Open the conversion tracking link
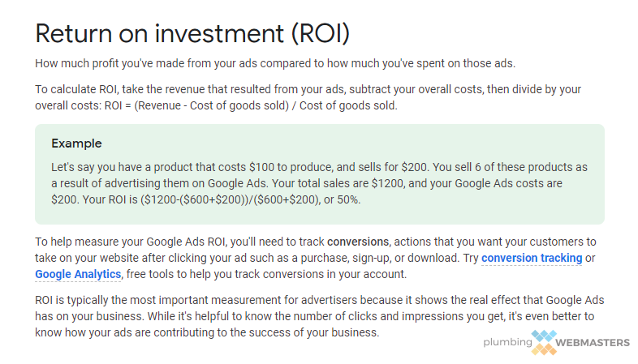 [532, 258]
